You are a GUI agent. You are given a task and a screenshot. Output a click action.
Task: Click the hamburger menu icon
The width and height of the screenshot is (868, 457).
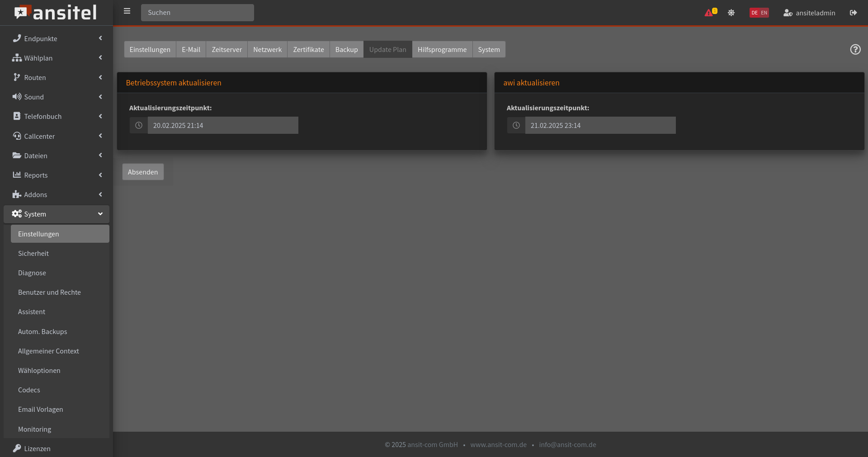click(127, 11)
